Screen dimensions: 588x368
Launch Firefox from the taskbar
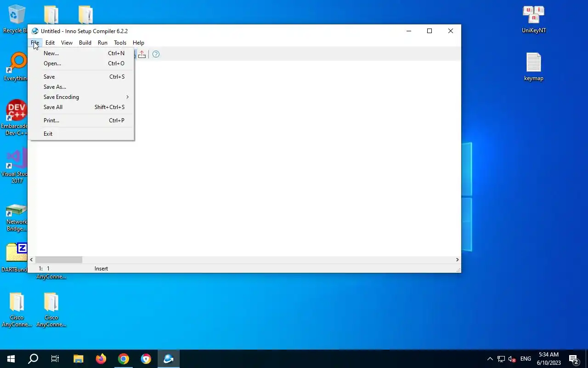point(101,359)
